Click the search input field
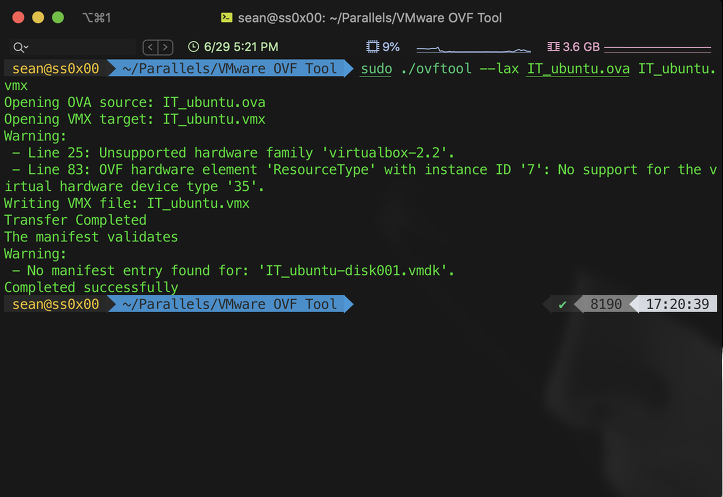723x497 pixels. click(x=73, y=47)
